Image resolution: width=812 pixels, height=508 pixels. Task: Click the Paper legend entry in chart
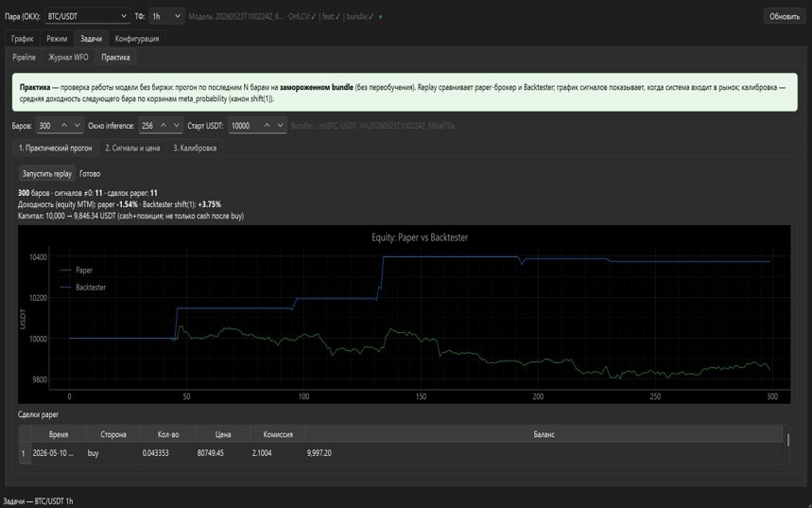click(77, 270)
